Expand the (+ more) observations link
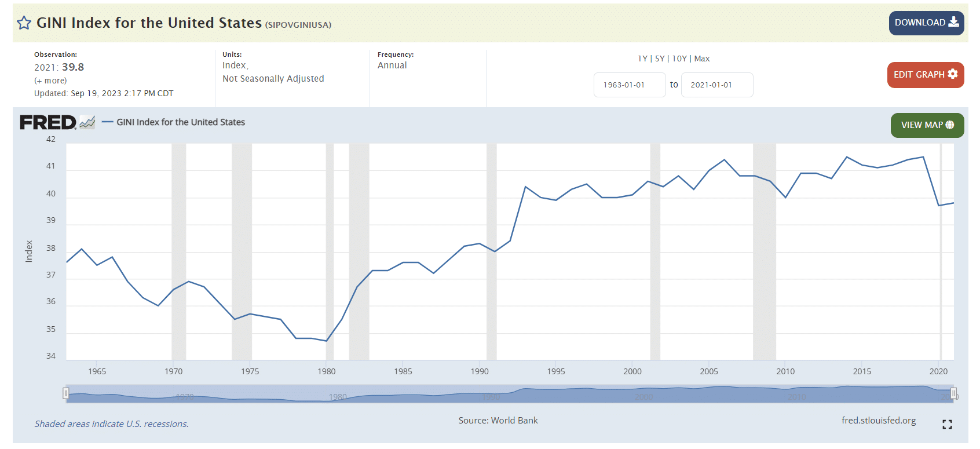 coord(50,81)
